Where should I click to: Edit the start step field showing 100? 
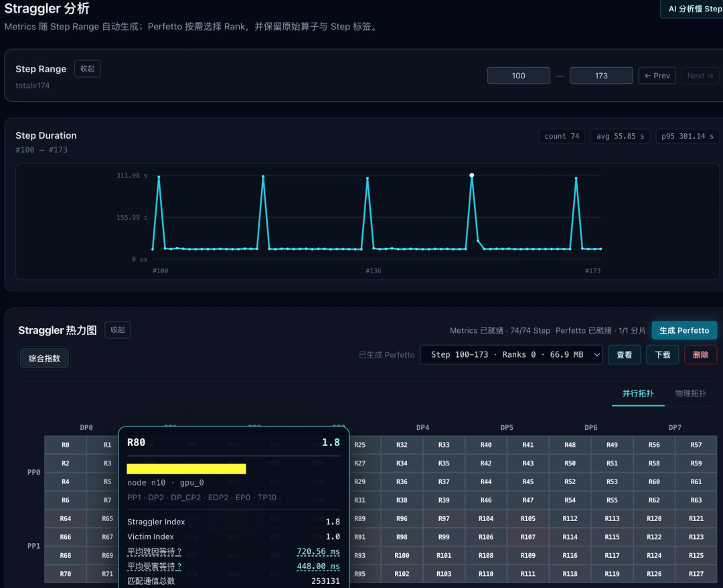tap(518, 76)
